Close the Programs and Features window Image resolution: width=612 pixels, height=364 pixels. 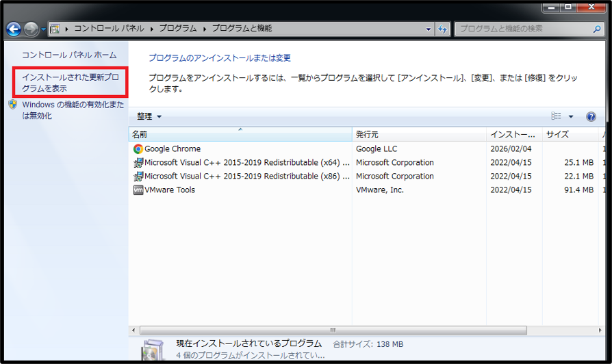[x=591, y=8]
